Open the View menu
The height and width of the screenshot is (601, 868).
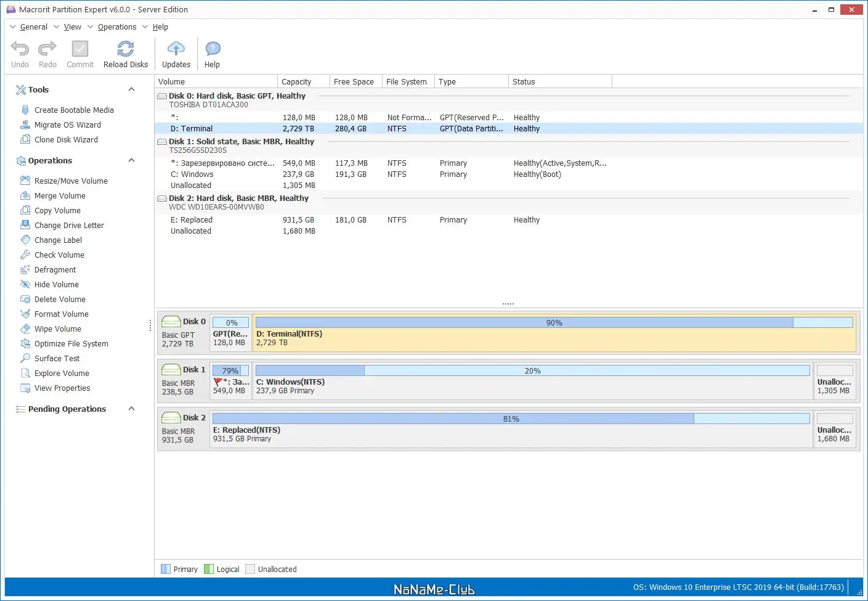point(72,27)
